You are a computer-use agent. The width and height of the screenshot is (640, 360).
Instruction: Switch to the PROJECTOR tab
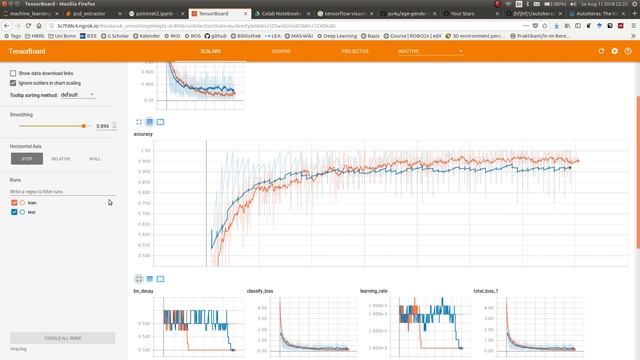click(355, 51)
